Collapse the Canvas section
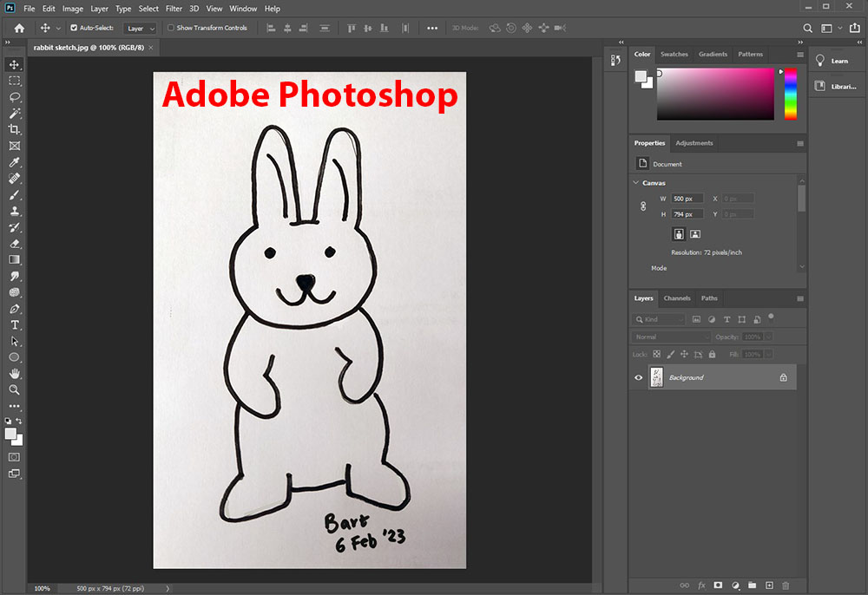The image size is (868, 595). point(636,182)
